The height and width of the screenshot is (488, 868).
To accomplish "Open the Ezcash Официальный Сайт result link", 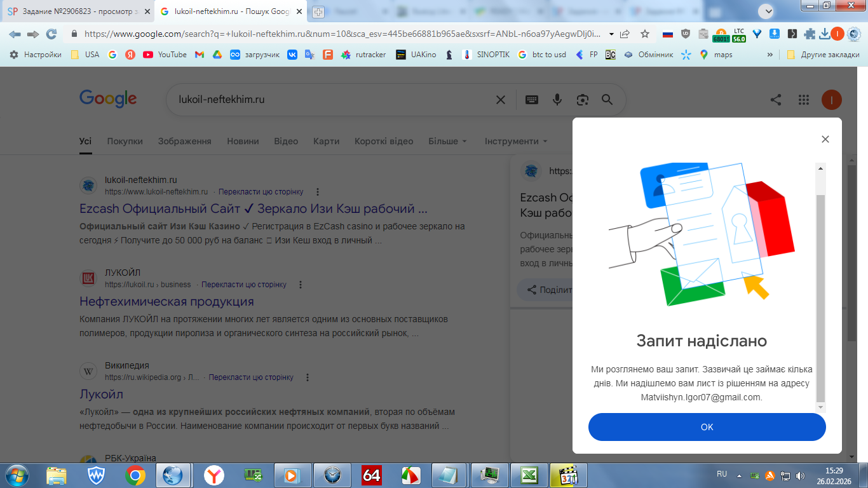I will tap(254, 208).
